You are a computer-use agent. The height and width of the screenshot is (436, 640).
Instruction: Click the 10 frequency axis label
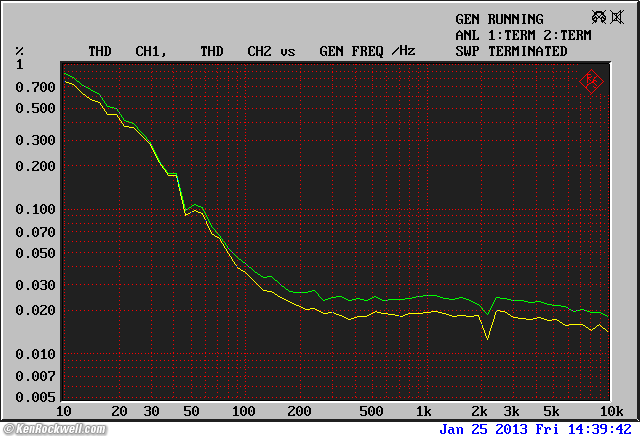(x=63, y=411)
